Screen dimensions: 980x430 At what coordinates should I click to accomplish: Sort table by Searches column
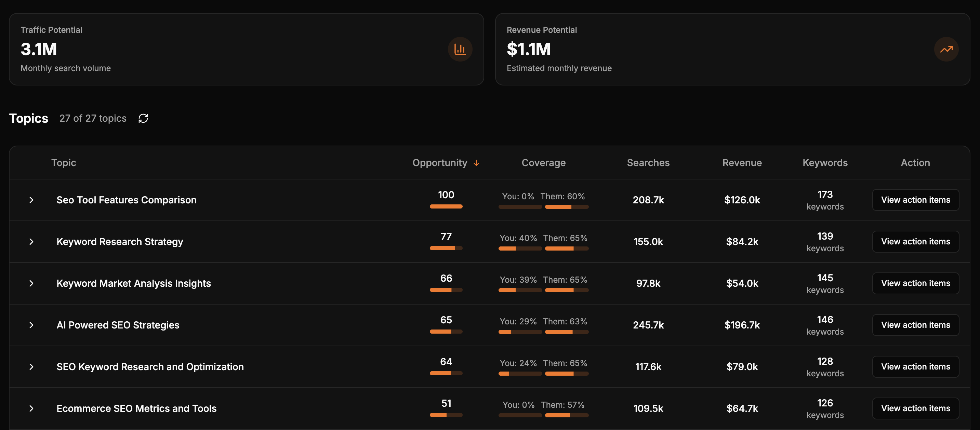point(648,163)
